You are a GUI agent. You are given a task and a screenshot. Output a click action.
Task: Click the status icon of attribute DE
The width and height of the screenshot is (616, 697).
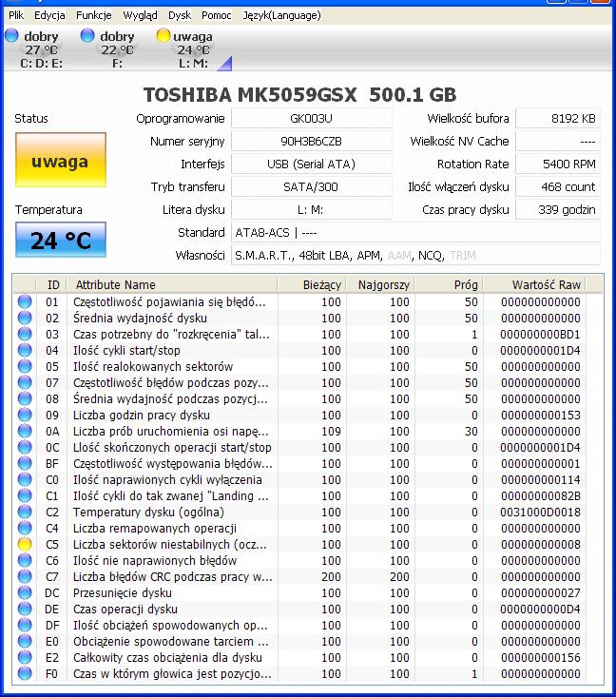pyautogui.click(x=25, y=609)
